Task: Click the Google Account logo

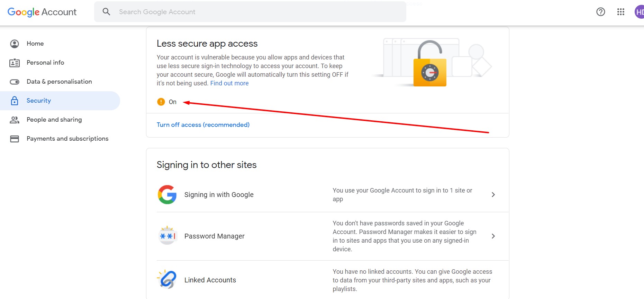Action: (42, 12)
